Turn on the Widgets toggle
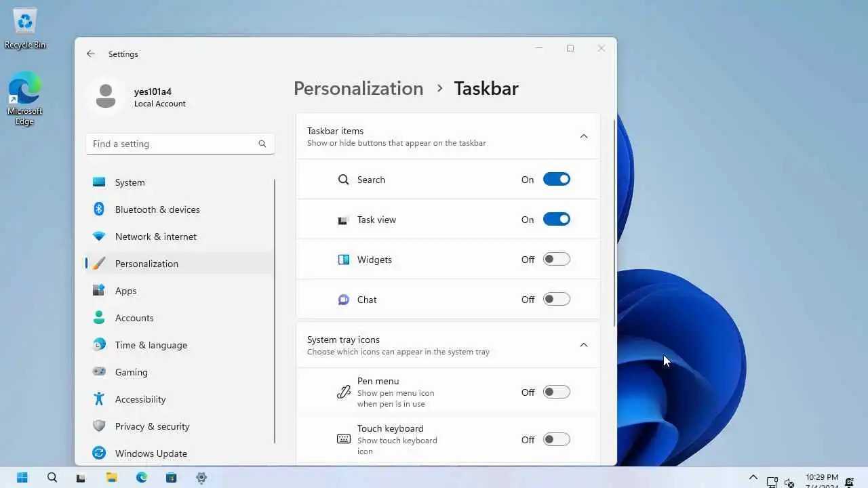This screenshot has height=488, width=868. (x=556, y=260)
